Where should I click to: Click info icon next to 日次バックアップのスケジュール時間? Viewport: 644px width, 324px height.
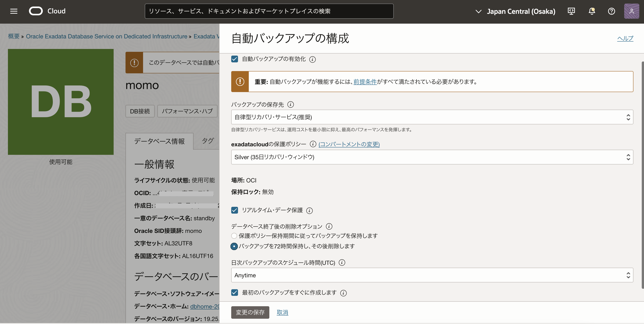point(342,263)
